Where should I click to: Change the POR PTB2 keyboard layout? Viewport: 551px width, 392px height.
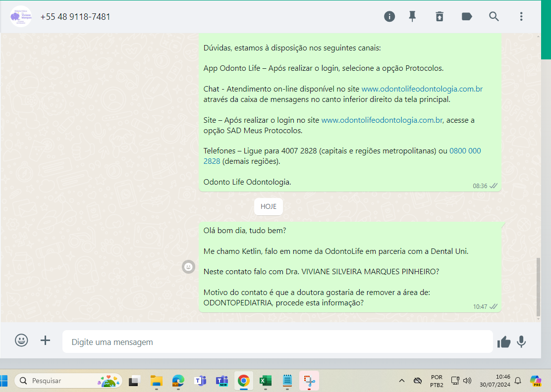437,381
